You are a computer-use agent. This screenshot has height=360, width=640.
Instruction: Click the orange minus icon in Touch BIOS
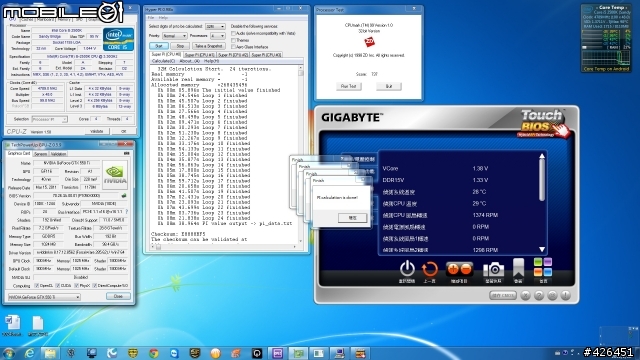pyautogui.click(x=466, y=269)
